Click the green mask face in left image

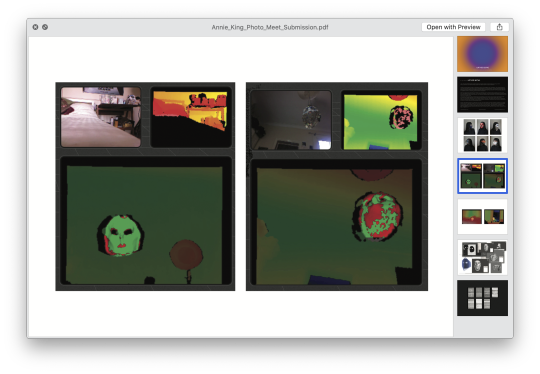(121, 235)
